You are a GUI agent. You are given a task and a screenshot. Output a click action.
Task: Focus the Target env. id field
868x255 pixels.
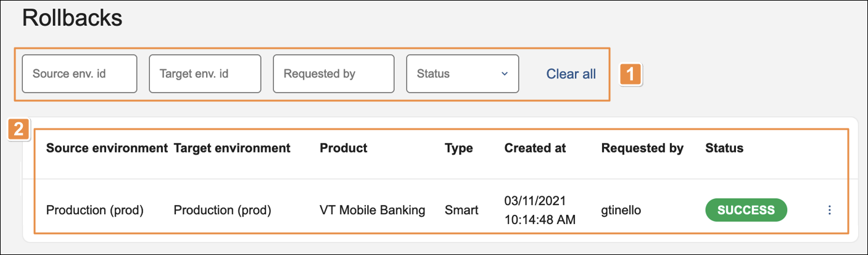[205, 74]
